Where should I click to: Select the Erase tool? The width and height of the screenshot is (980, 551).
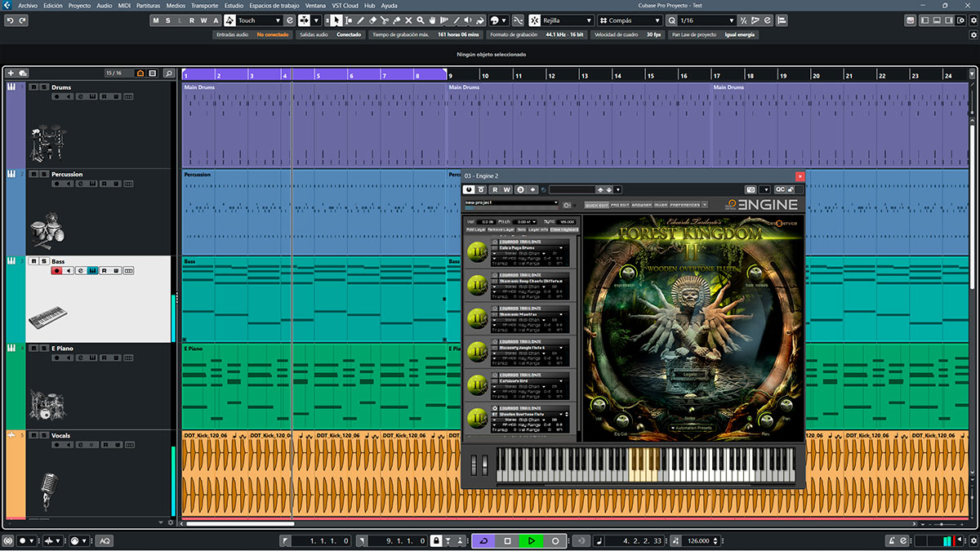point(372,20)
